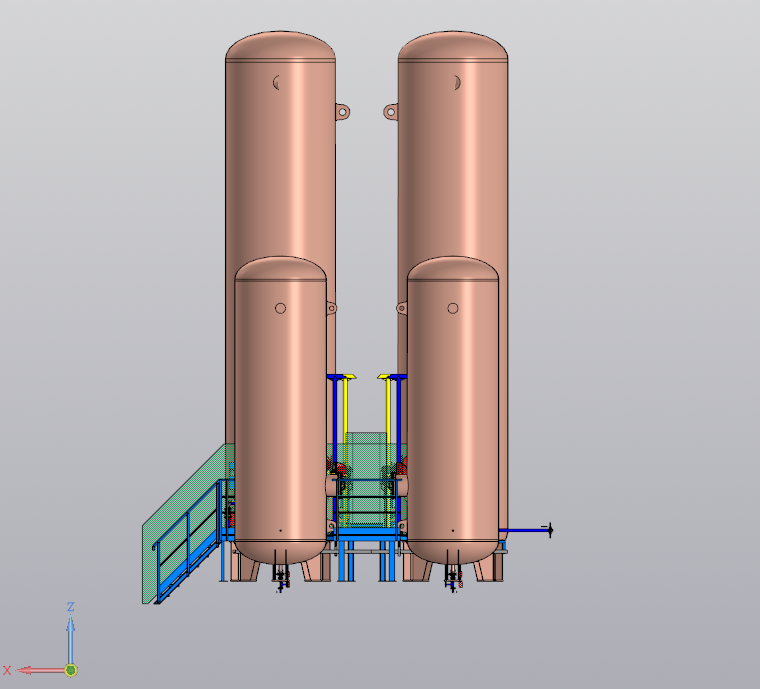Select drain valve under front-right tank
This screenshot has height=689, width=760.
click(455, 579)
